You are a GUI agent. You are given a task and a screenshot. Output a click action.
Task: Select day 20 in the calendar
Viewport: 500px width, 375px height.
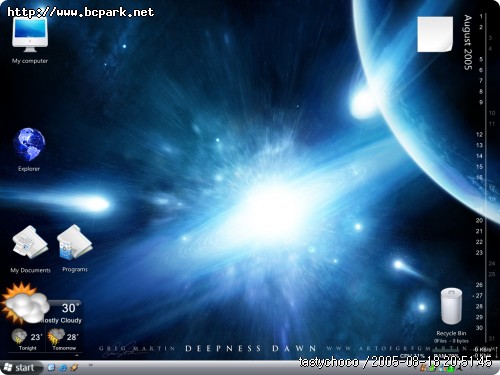click(x=479, y=220)
